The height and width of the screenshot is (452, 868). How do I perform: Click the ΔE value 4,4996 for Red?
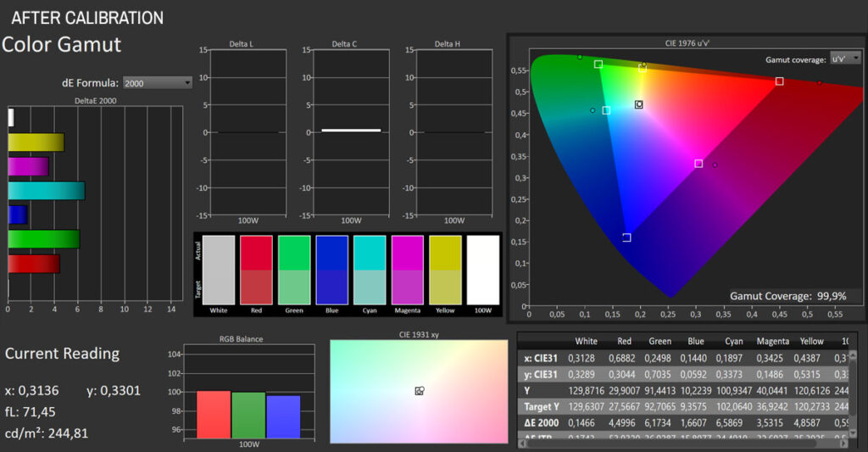point(622,422)
